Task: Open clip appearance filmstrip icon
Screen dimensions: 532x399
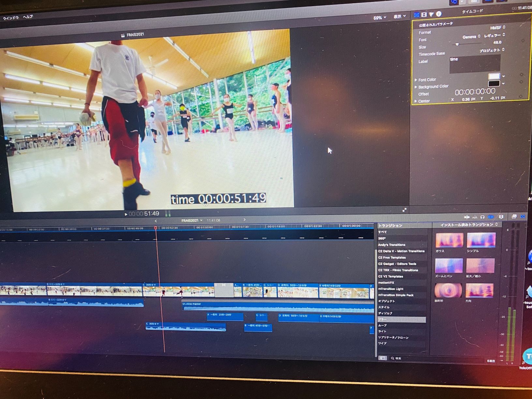Action: tap(501, 217)
